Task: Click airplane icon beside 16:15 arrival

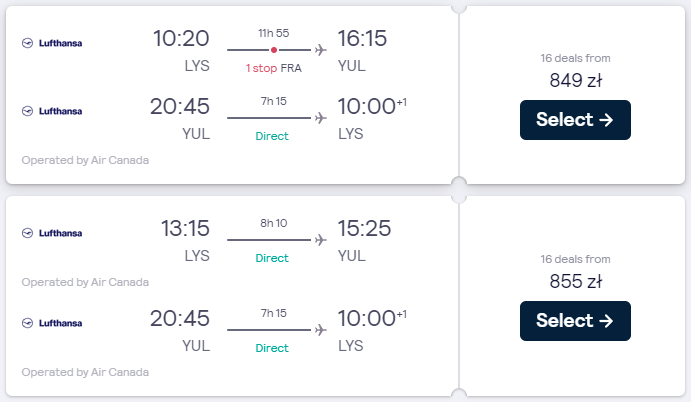Action: tap(321, 50)
